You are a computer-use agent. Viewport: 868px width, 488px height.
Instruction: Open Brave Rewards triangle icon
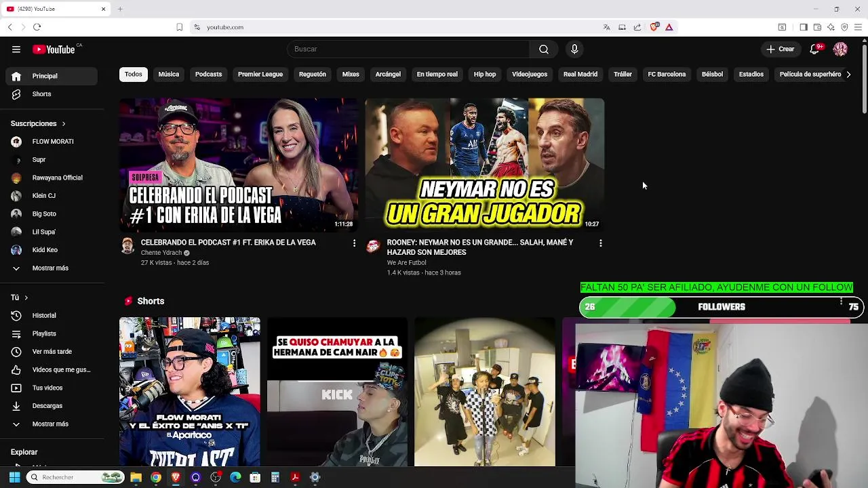coord(669,27)
